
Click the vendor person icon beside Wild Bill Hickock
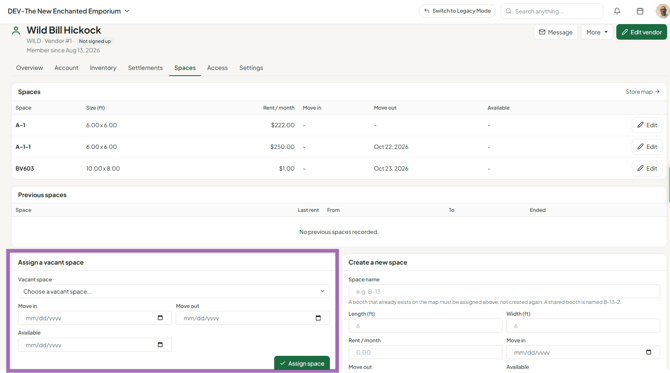click(16, 30)
